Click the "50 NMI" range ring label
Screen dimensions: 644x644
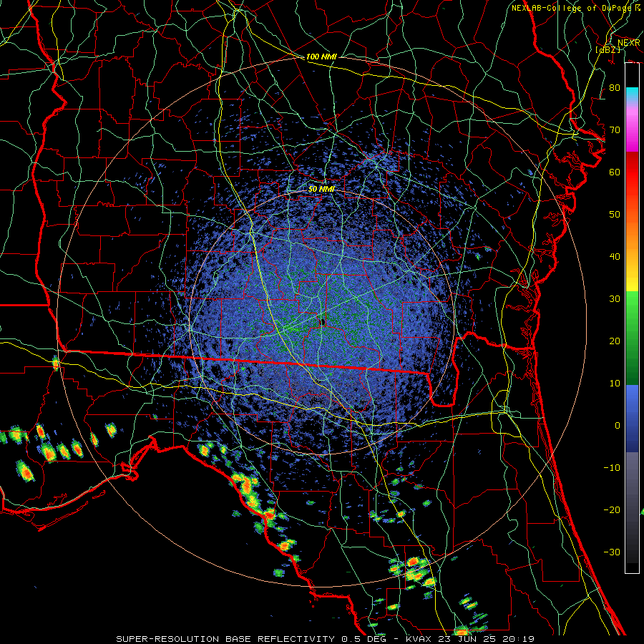coord(321,189)
